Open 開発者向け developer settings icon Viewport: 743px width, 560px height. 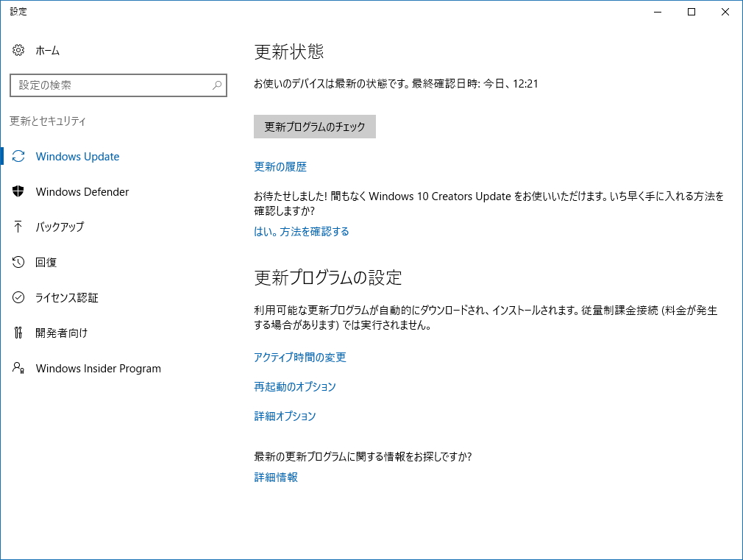[x=18, y=333]
